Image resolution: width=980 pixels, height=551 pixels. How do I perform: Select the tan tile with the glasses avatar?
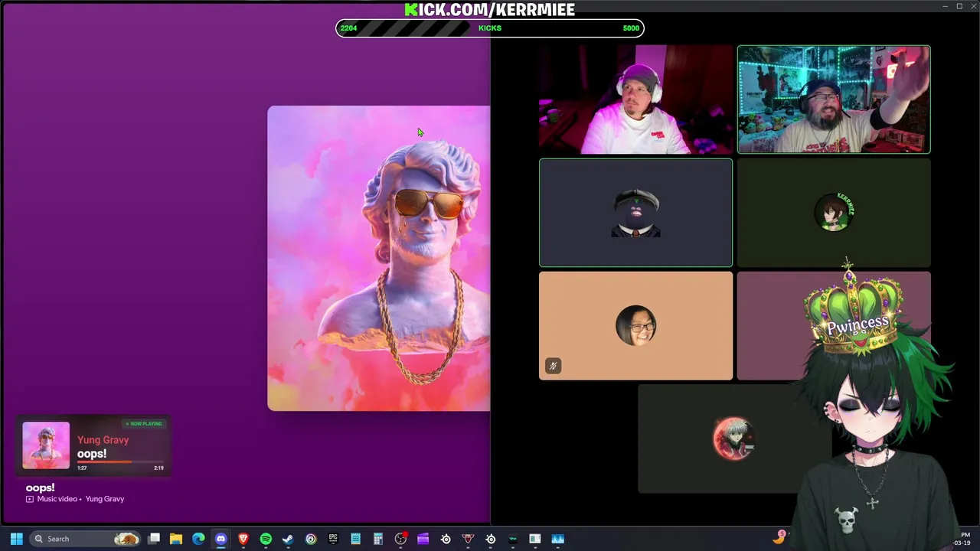[x=635, y=326]
